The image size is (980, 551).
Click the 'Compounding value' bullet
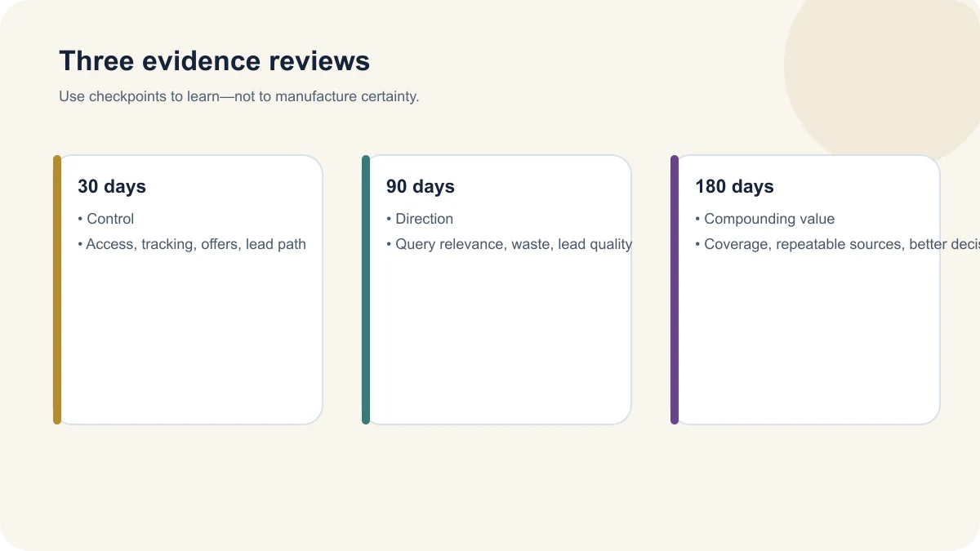765,219
